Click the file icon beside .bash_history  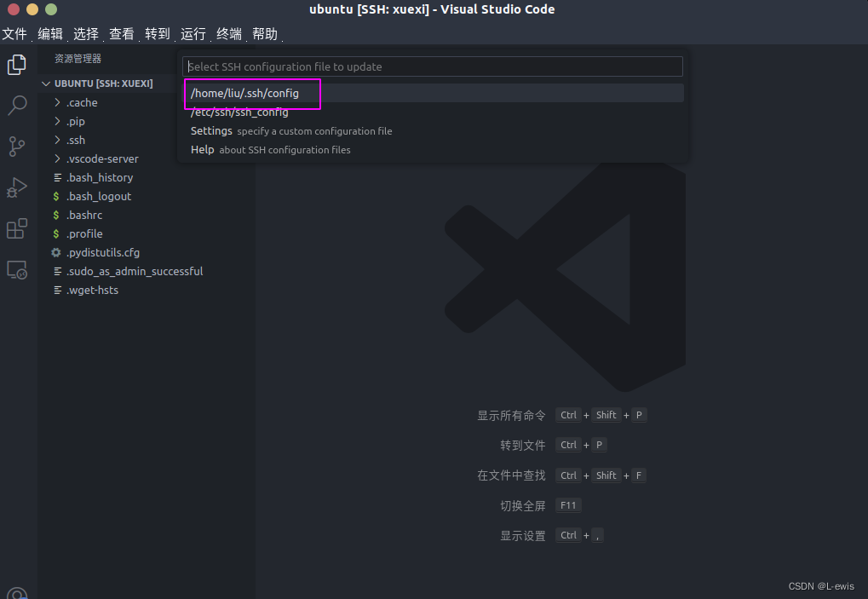[x=57, y=178]
